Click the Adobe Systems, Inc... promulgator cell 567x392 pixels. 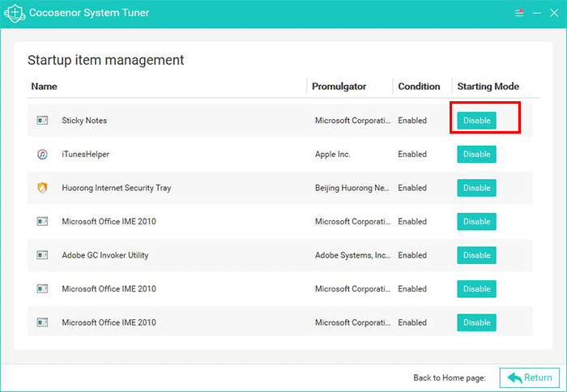click(352, 255)
